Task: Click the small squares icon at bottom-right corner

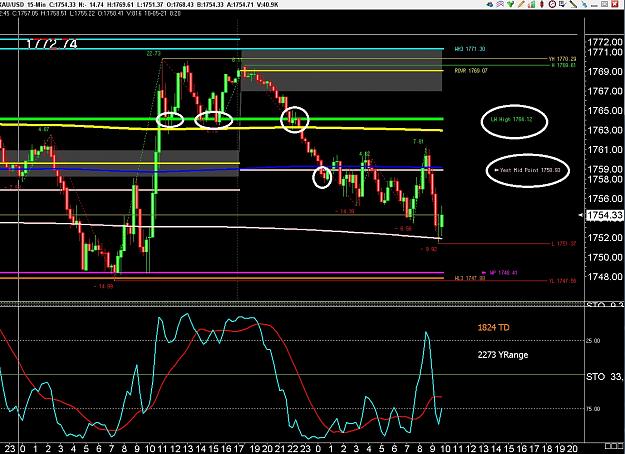Action: [x=614, y=446]
